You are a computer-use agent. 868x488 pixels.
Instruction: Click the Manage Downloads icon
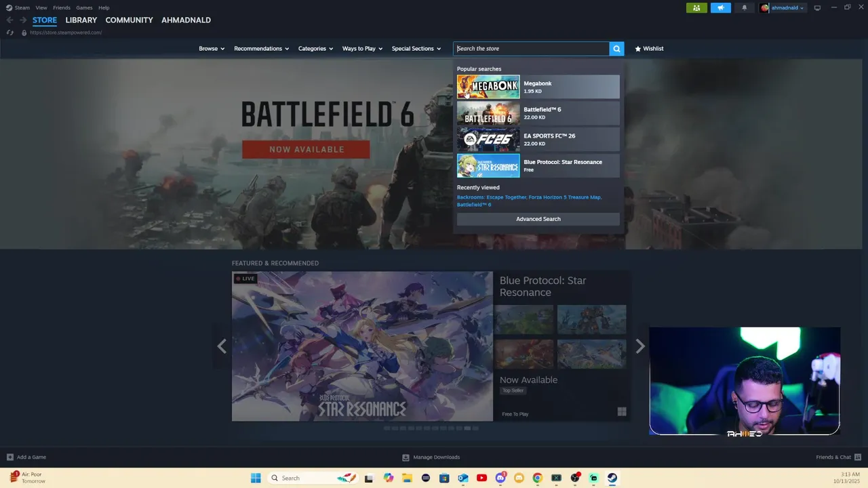click(x=406, y=457)
